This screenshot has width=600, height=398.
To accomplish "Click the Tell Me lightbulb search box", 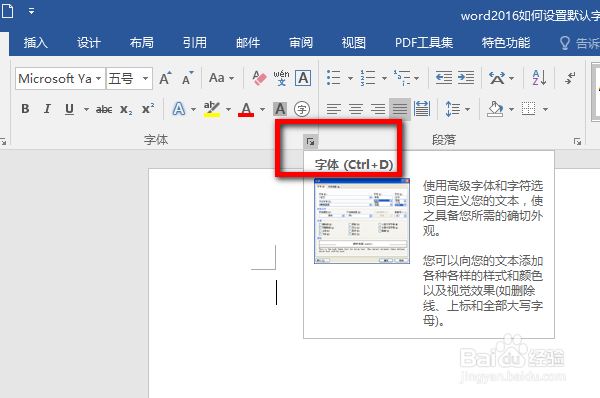I will 579,43.
